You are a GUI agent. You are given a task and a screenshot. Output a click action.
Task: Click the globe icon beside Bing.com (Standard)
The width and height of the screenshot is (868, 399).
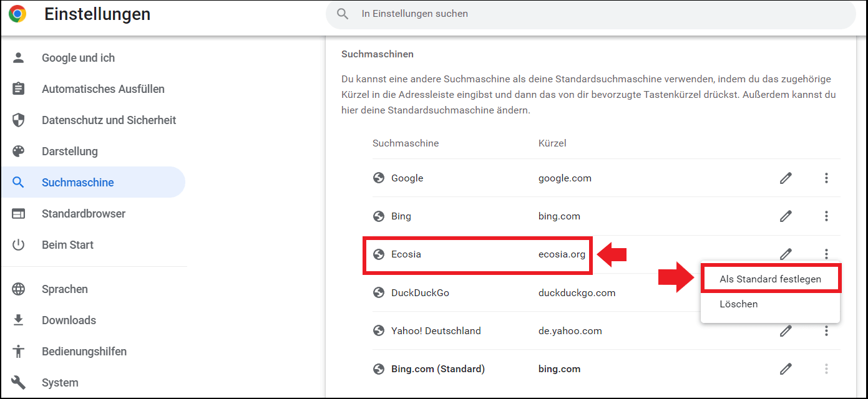coord(378,369)
